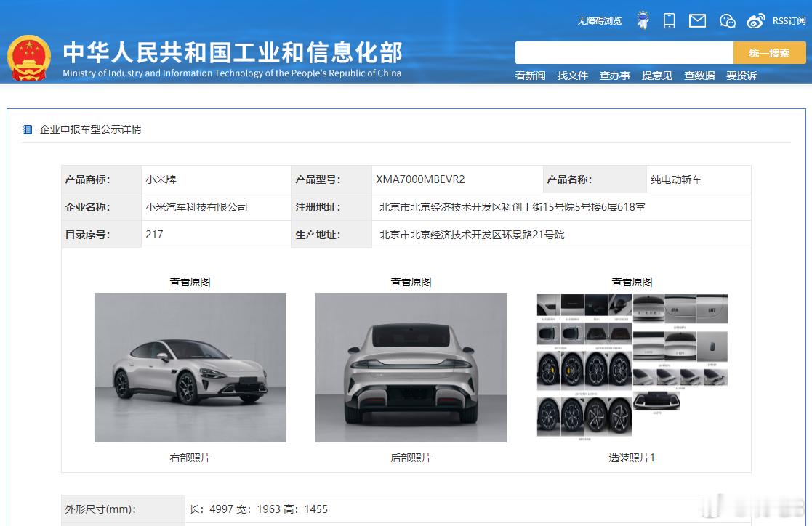Focus the site search input field
The height and width of the screenshot is (526, 812).
tap(624, 53)
